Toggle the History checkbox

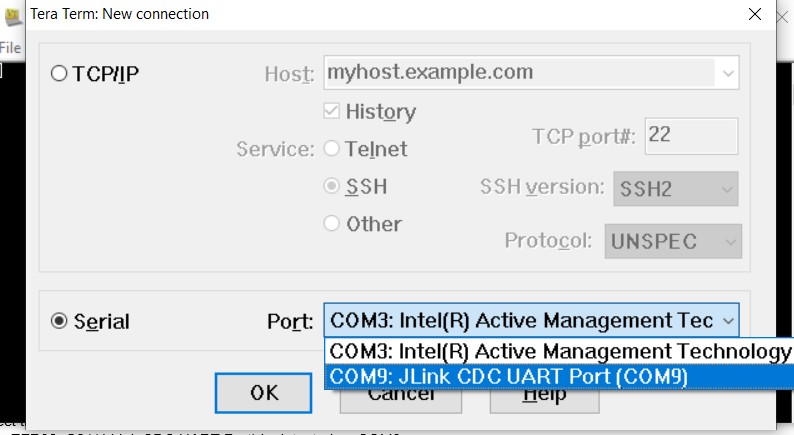coord(332,112)
